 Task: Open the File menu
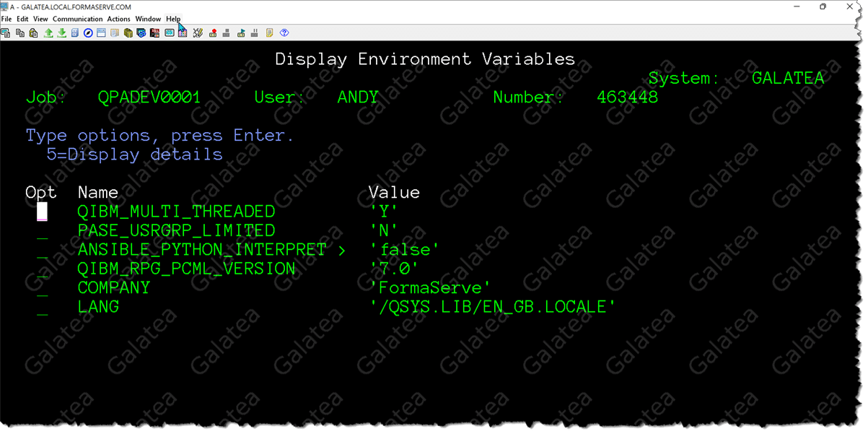(6, 19)
